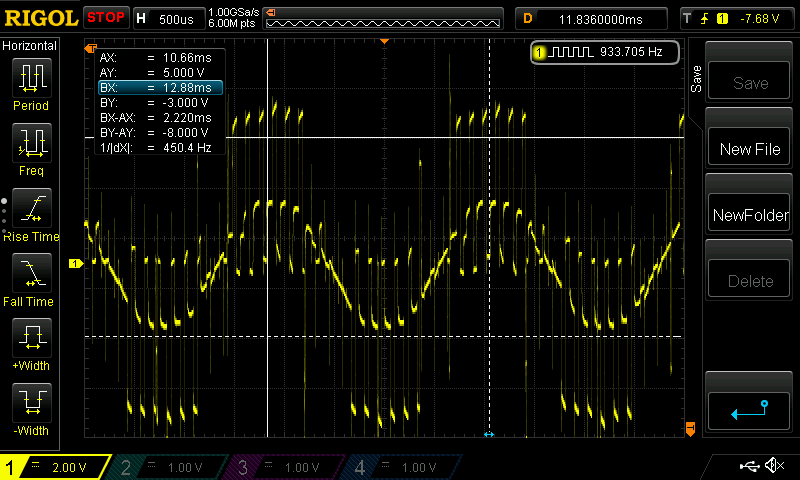This screenshot has width=800, height=480.
Task: Select the +Width measurement icon
Action: (x=32, y=337)
